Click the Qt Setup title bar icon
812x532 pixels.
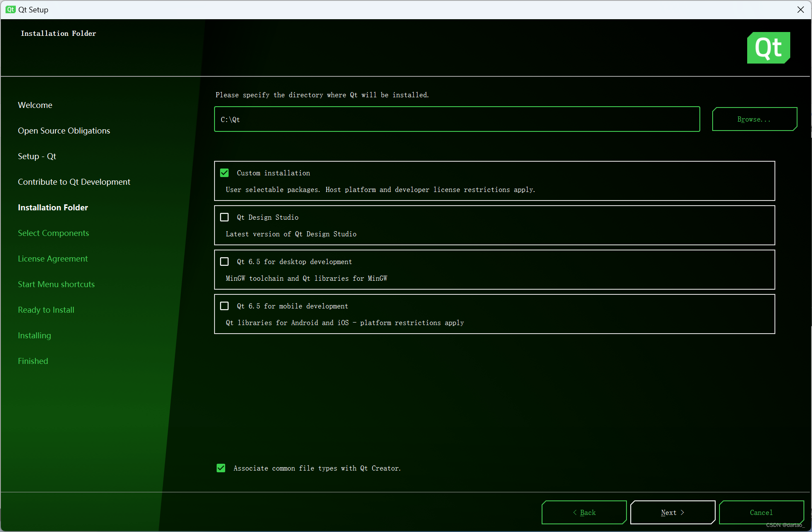tap(11, 9)
